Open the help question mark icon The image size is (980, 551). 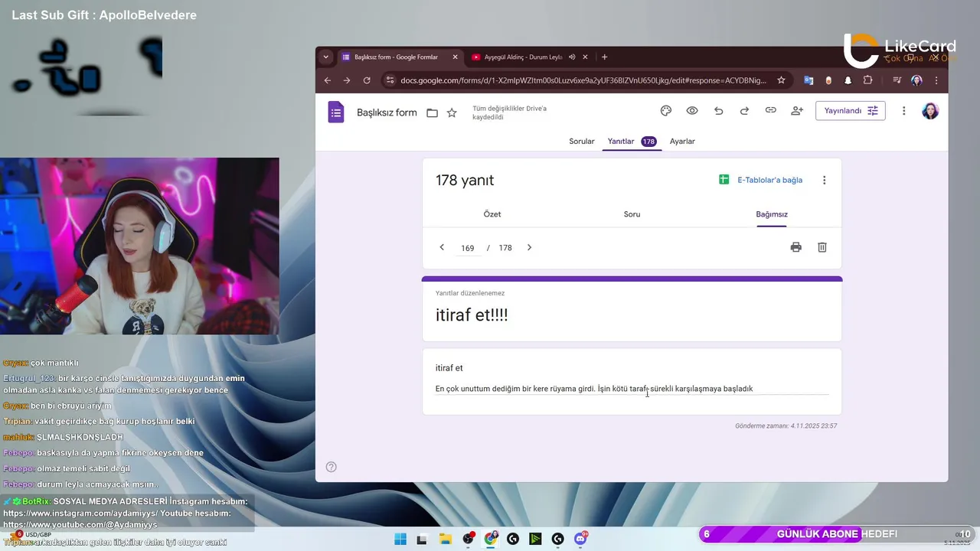pos(332,467)
